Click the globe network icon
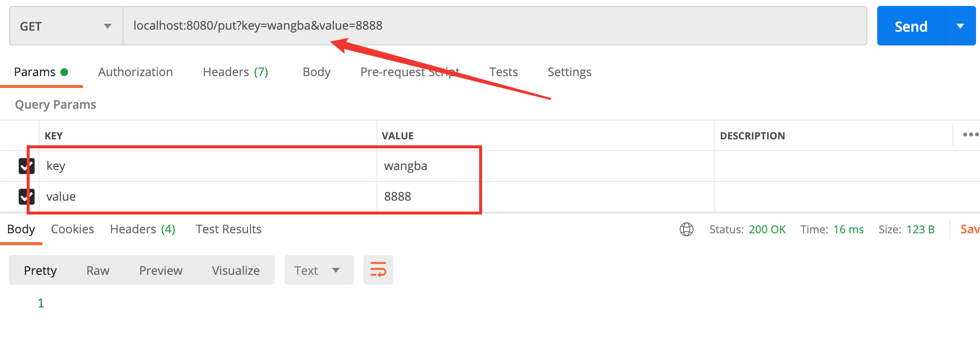The width and height of the screenshot is (980, 345). [x=687, y=229]
